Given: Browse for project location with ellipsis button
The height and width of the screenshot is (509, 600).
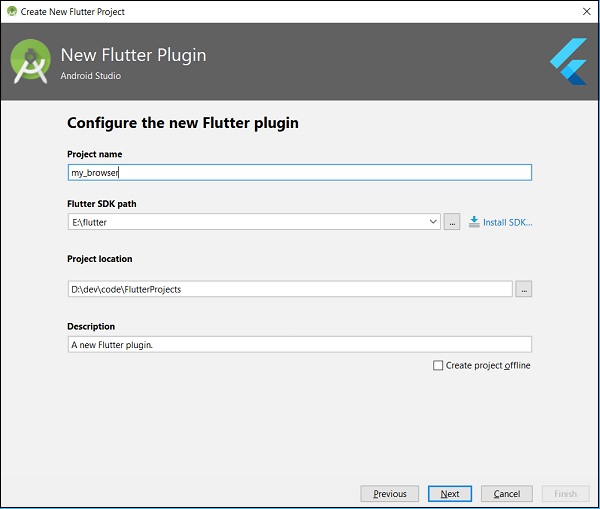Looking at the screenshot, I should click(x=524, y=289).
